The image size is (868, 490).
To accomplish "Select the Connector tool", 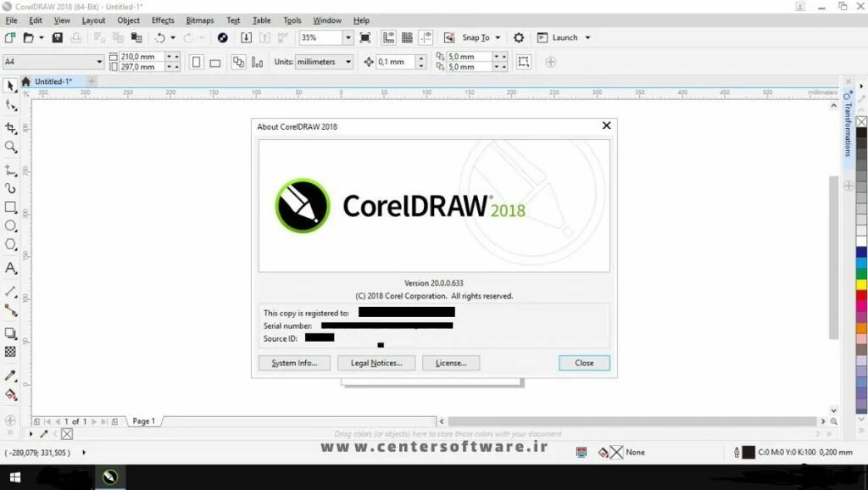I will (10, 310).
